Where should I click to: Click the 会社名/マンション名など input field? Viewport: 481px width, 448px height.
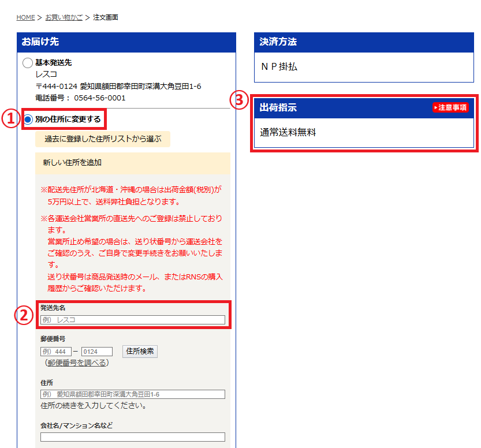132,437
